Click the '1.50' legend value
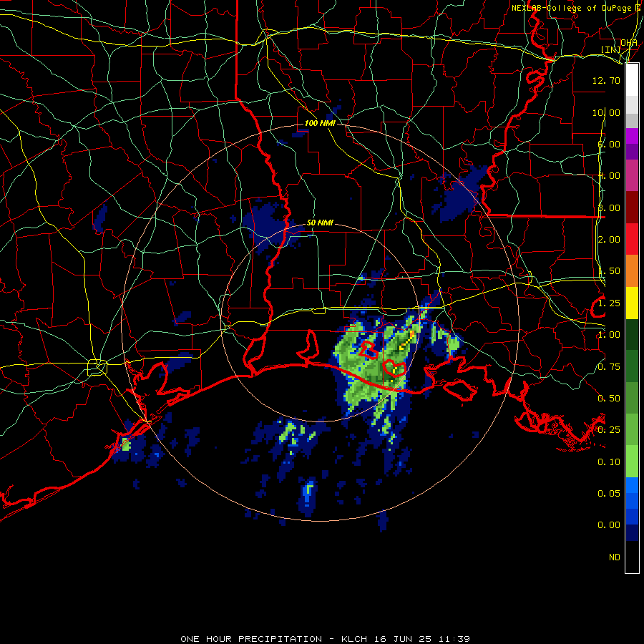 pyautogui.click(x=609, y=271)
